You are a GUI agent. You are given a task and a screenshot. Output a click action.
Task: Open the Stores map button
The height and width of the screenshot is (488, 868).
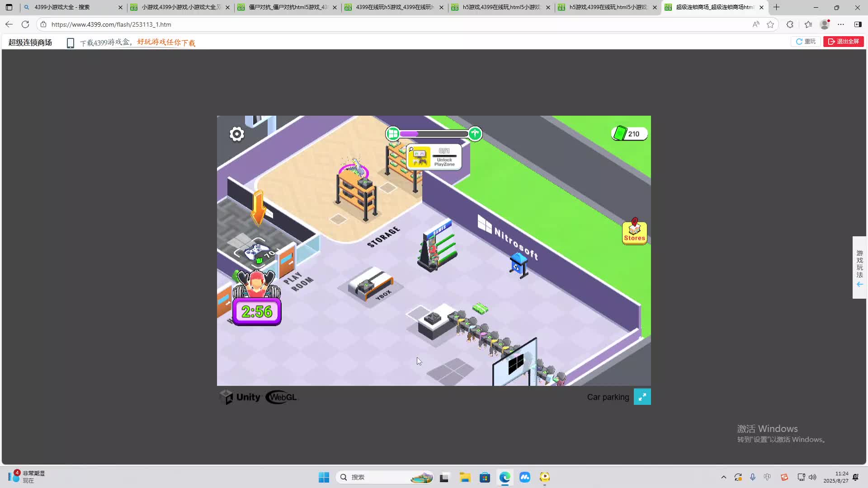634,232
